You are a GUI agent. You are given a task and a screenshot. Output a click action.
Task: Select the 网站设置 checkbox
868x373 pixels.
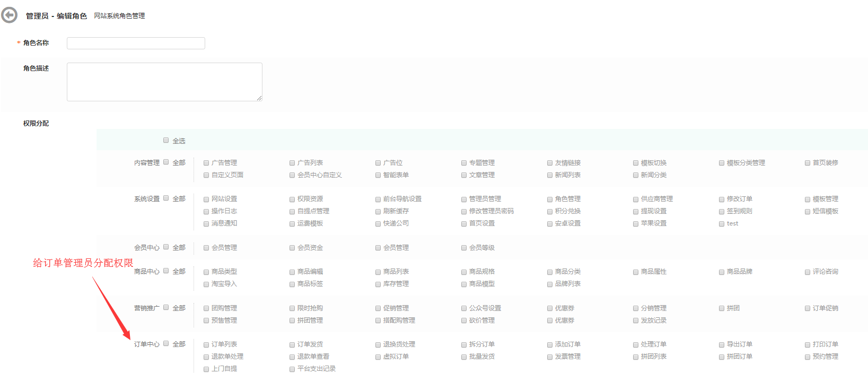[206, 199]
